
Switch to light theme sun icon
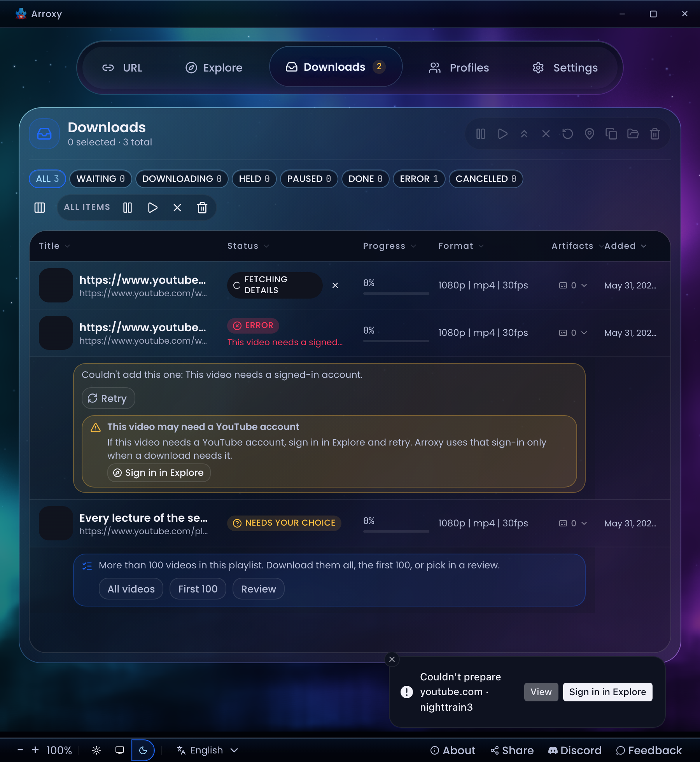(96, 750)
